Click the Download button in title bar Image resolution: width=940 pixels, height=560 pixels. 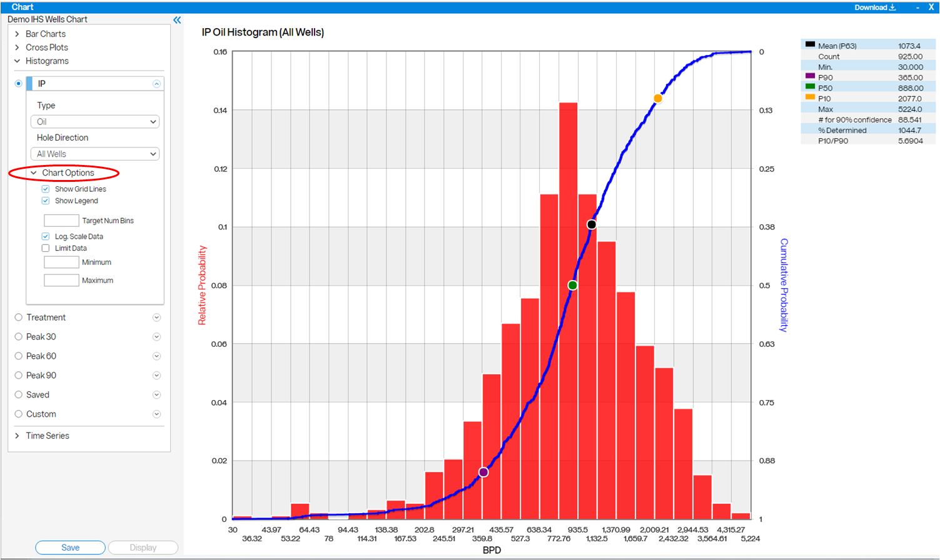(x=875, y=7)
